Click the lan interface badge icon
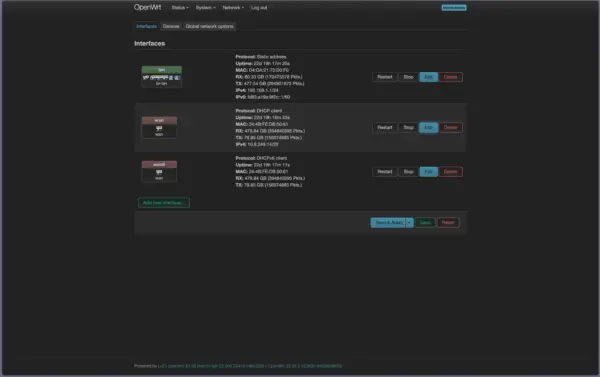The width and height of the screenshot is (600, 377). tap(161, 77)
